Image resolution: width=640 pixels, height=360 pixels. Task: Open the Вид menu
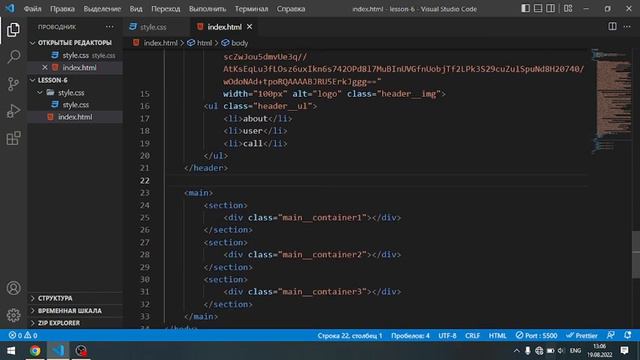(x=136, y=9)
